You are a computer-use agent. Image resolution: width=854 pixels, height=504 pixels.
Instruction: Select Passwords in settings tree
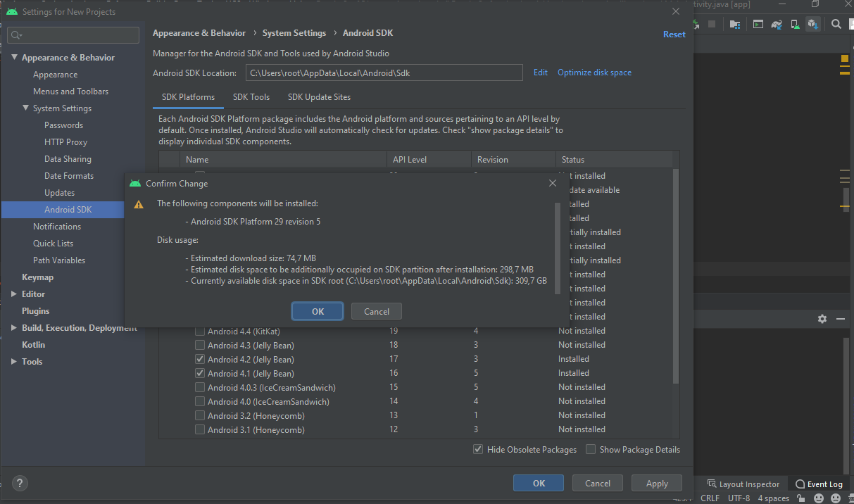click(63, 125)
